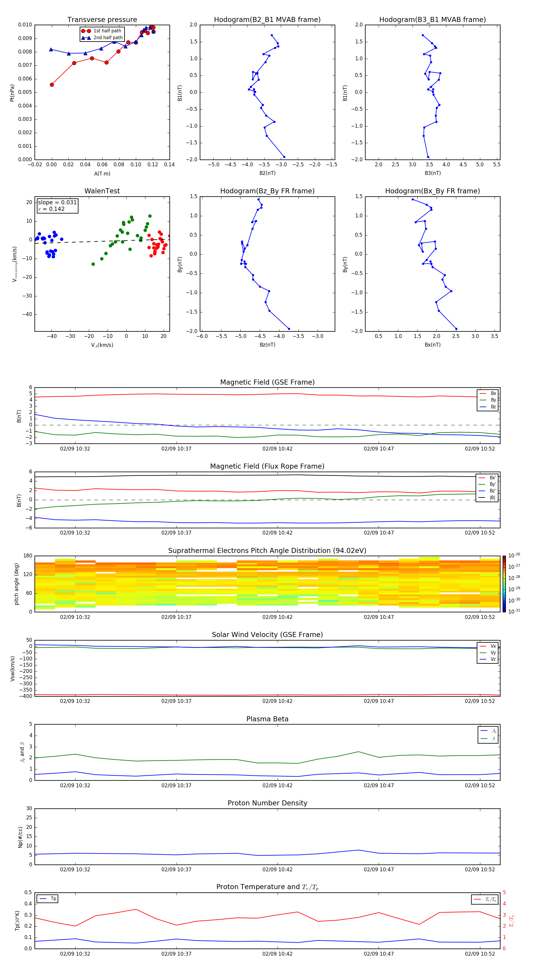Image resolution: width=535 pixels, height=980 pixels.
Task: Click the 10^-31 colorbar tick label
Action: [x=514, y=611]
